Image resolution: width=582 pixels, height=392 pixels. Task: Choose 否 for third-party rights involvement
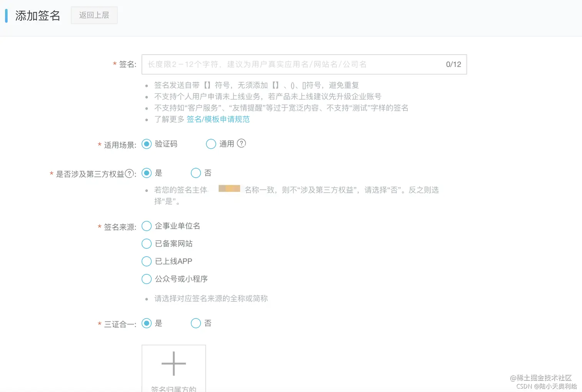click(196, 173)
